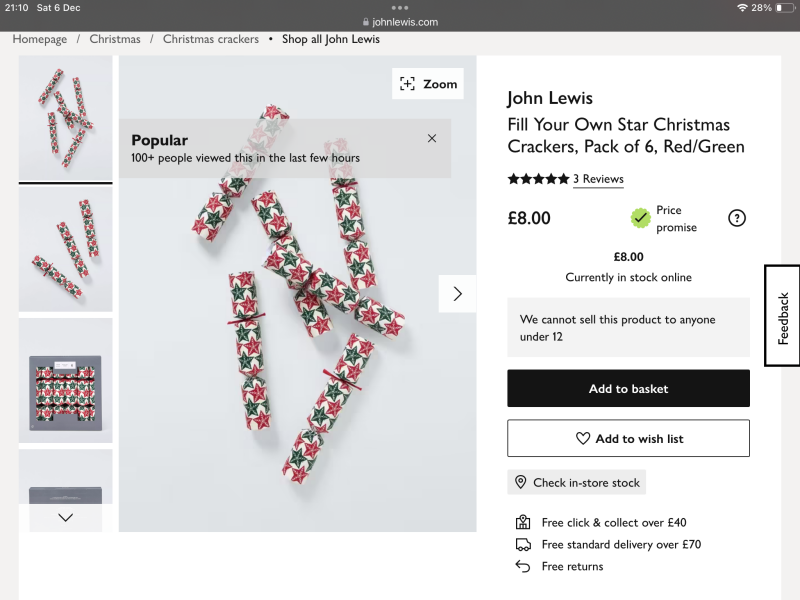This screenshot has width=800, height=600.
Task: Open the Price promise help question mark
Action: [737, 218]
